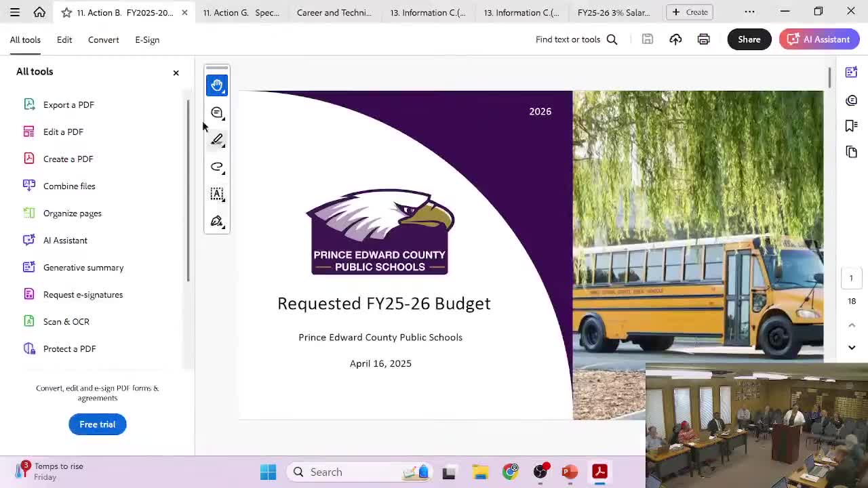Open the AI Assistant button in the top bar
Viewport: 868px width, 488px height.
pos(819,39)
